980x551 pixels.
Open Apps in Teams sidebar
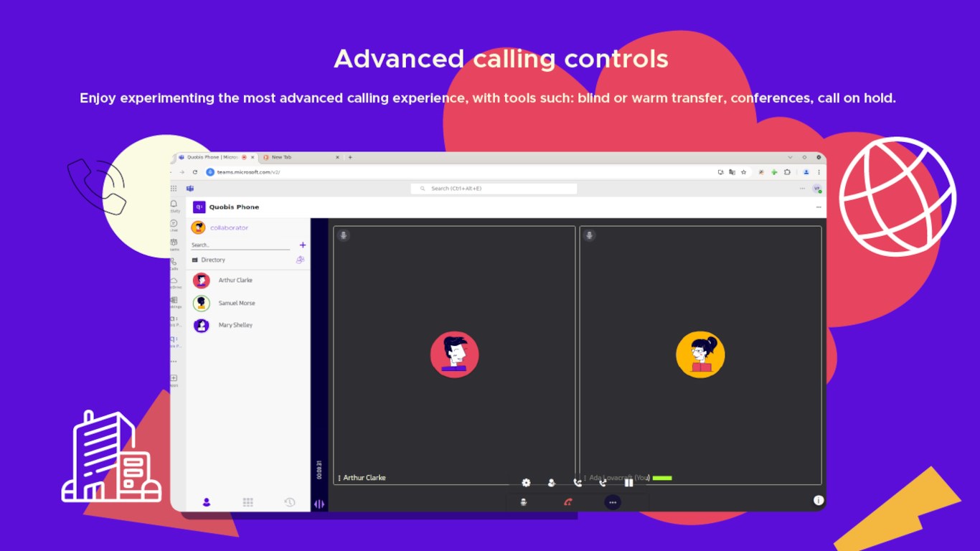pyautogui.click(x=174, y=380)
